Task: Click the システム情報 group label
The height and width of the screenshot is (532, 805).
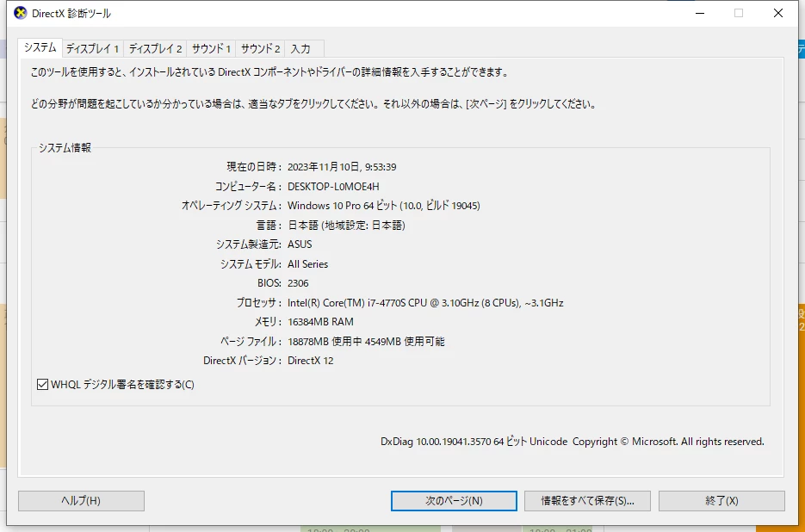Action: point(65,148)
